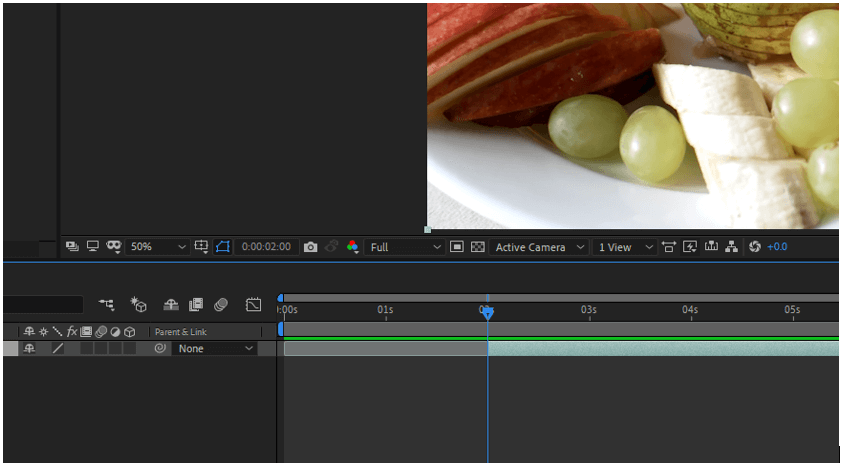
Task: Toggle Hide Shy Layers in timeline toolbar
Action: (171, 305)
